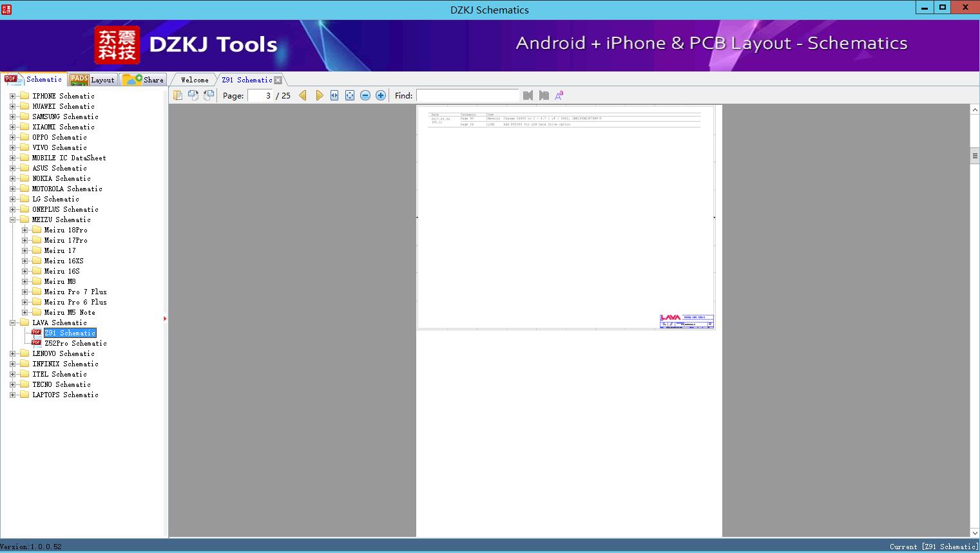Expand the SAMSUNG Schematic folder
This screenshot has width=980, height=553.
12,117
